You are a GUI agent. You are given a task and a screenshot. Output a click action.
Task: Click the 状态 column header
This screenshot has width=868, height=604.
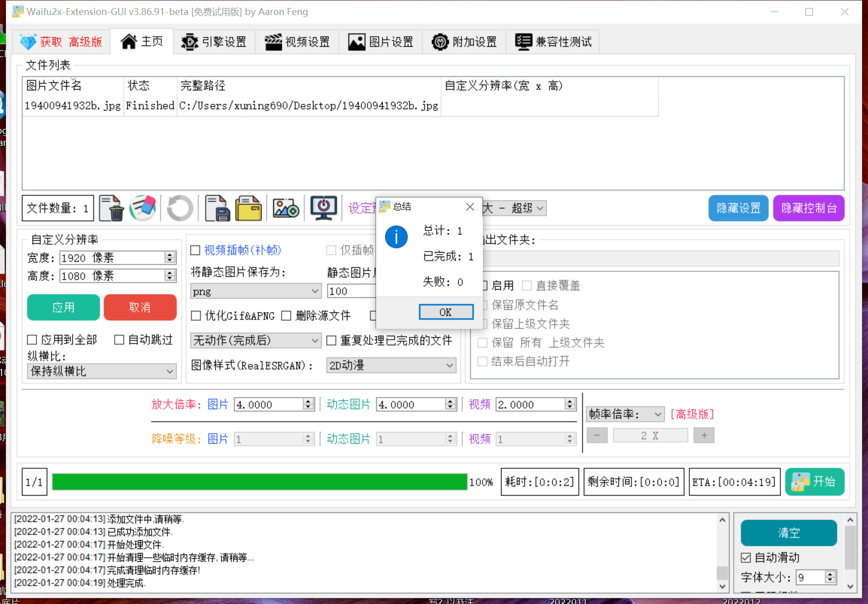click(150, 86)
